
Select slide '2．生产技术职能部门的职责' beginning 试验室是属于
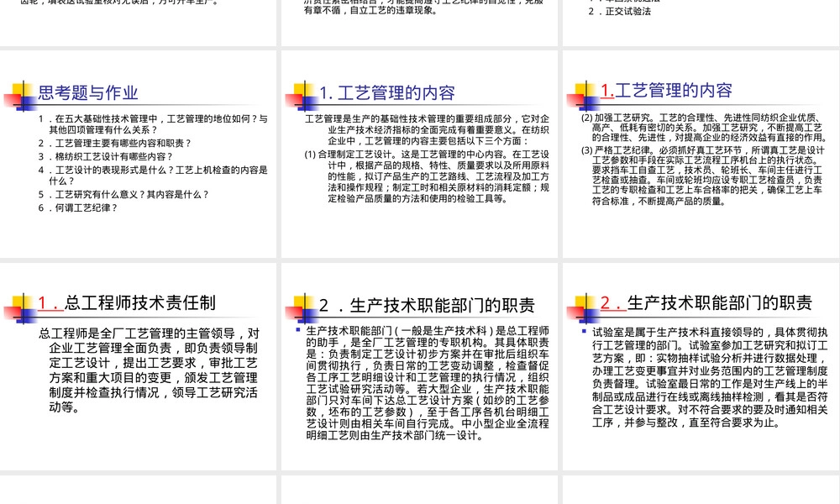click(701, 366)
